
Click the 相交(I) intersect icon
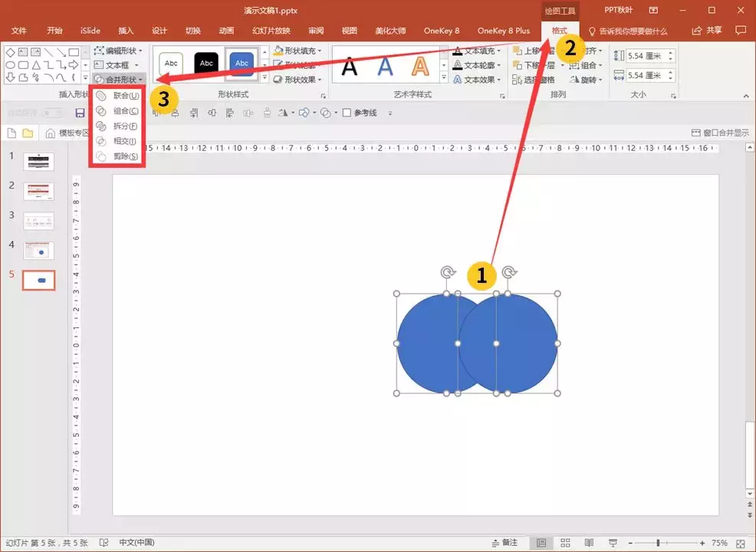[101, 141]
